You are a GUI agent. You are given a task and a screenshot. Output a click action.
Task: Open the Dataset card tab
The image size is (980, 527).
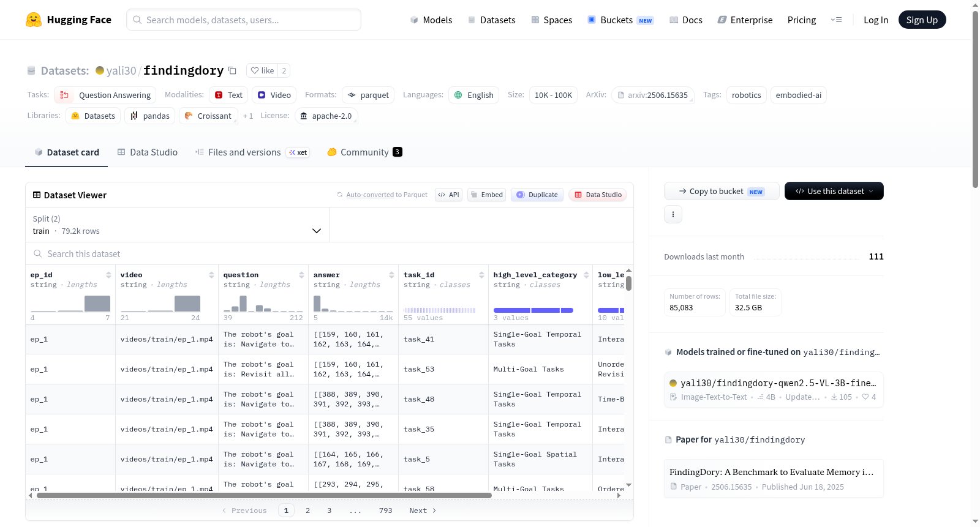coord(67,152)
